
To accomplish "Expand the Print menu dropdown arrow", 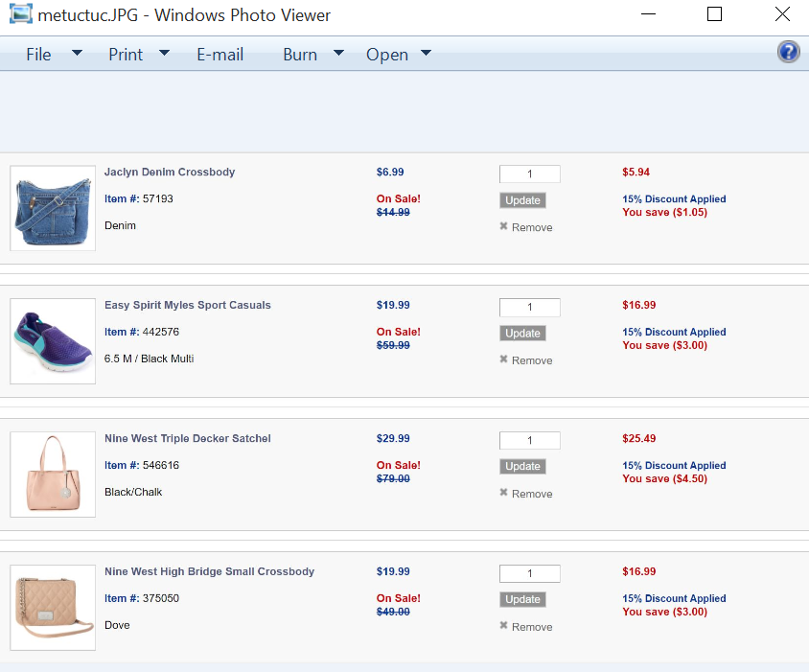I will (x=164, y=54).
